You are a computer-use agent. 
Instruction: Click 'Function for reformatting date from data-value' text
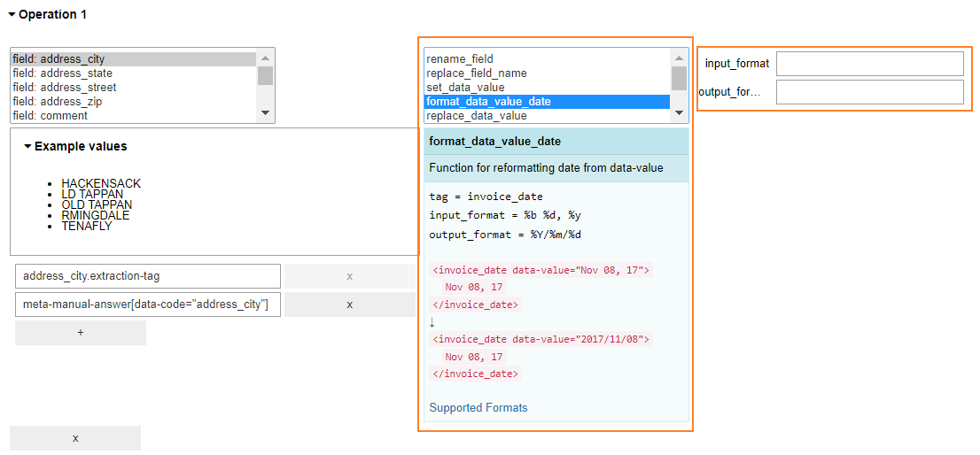pyautogui.click(x=546, y=168)
